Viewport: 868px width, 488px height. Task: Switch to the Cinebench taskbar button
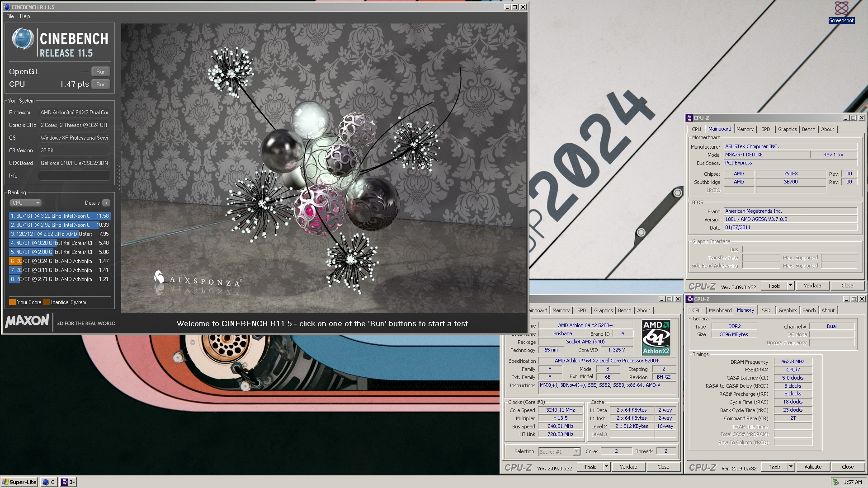(x=49, y=482)
